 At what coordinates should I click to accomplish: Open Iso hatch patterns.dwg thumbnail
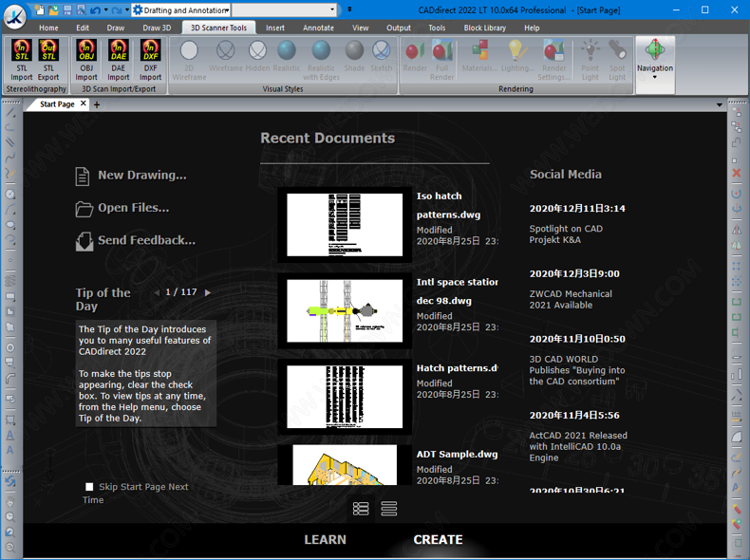(x=345, y=224)
